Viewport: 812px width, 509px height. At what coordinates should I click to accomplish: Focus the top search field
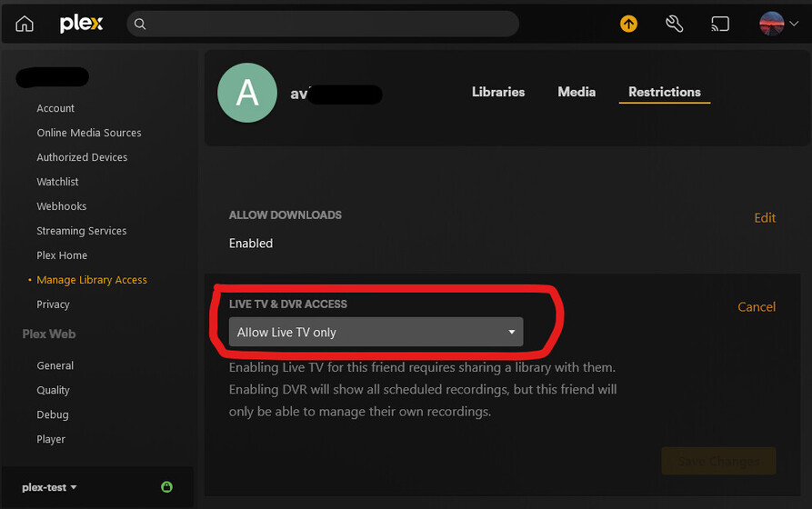click(323, 24)
